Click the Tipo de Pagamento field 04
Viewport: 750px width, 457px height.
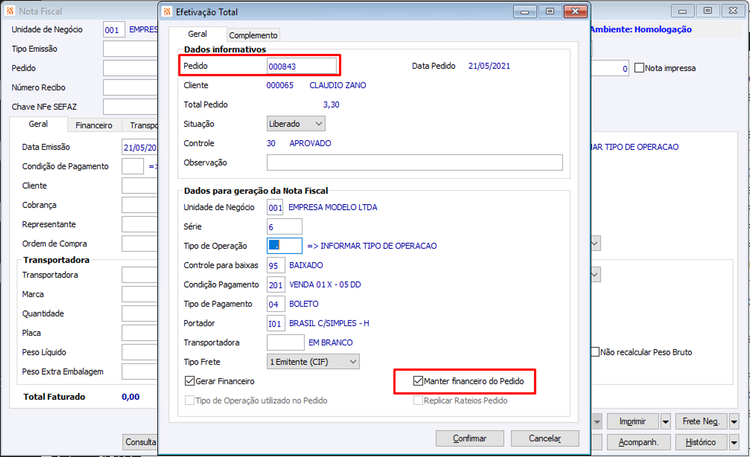point(276,304)
